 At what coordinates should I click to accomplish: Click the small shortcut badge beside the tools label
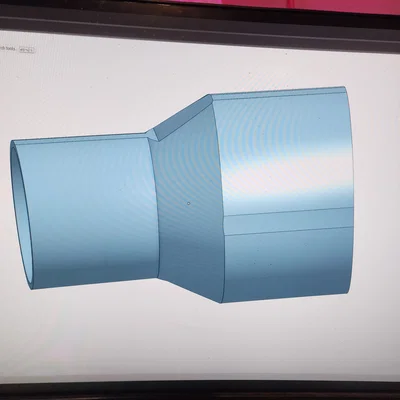(27, 50)
